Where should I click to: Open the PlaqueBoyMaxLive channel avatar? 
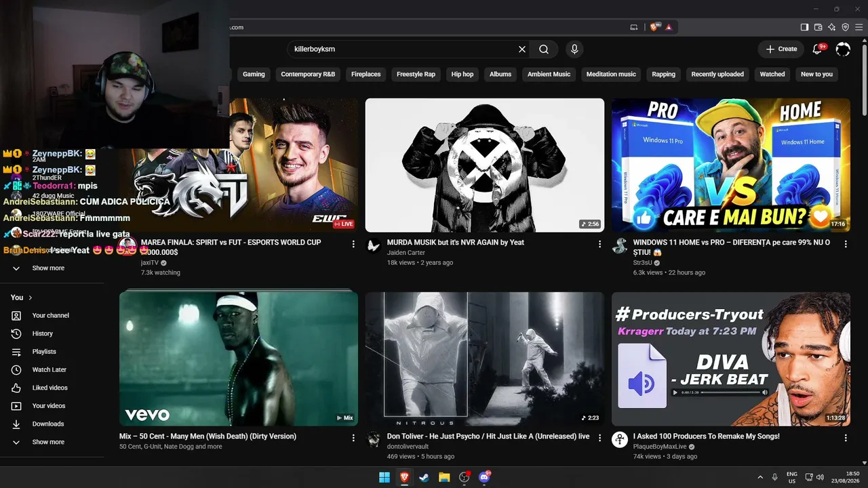(x=620, y=439)
